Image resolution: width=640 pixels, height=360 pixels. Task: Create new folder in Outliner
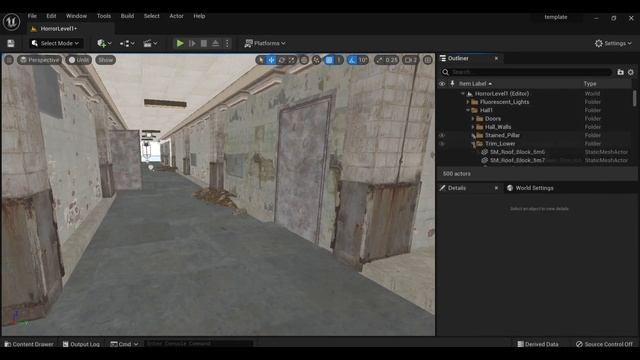point(620,72)
